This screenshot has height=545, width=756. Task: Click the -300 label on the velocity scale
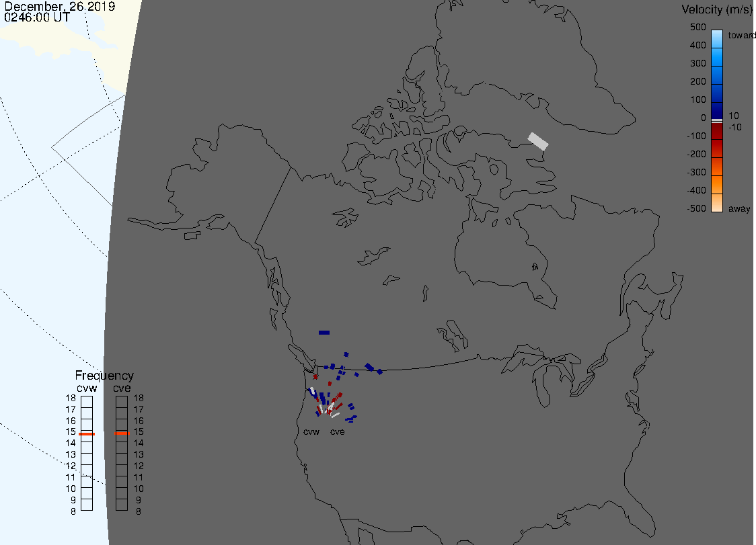click(x=696, y=172)
